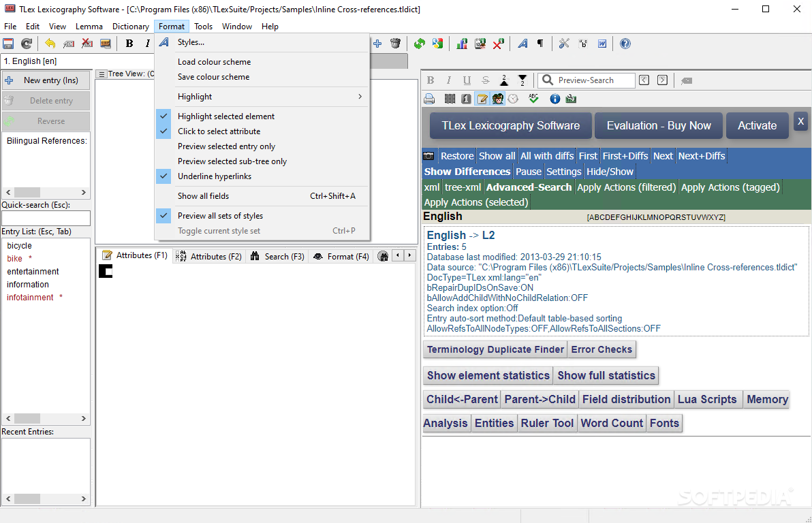This screenshot has height=523, width=812.
Task: Click the trash can icon
Action: click(396, 44)
